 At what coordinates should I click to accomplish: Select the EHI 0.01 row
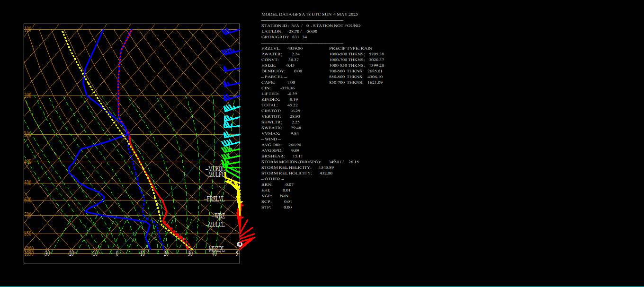tap(276, 190)
